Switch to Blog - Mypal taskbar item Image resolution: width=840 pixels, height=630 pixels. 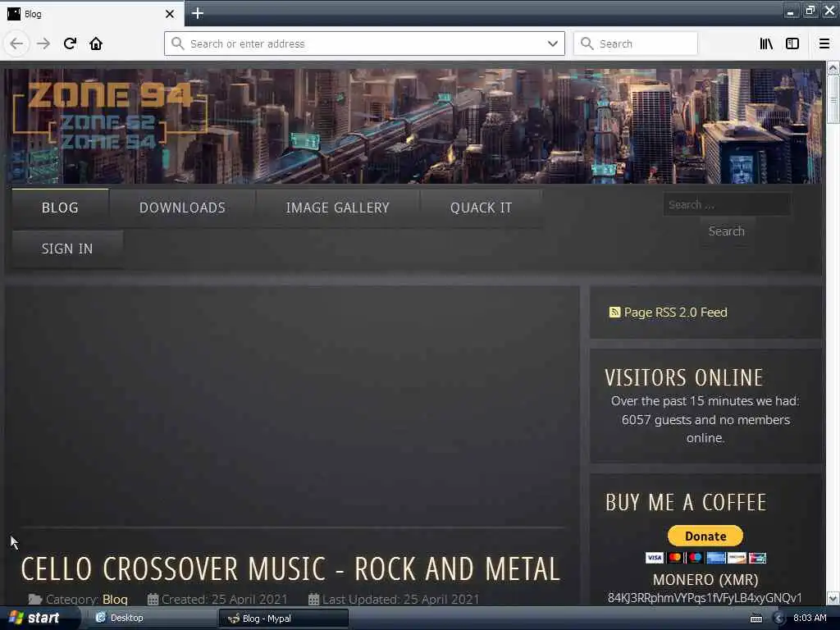tap(283, 619)
